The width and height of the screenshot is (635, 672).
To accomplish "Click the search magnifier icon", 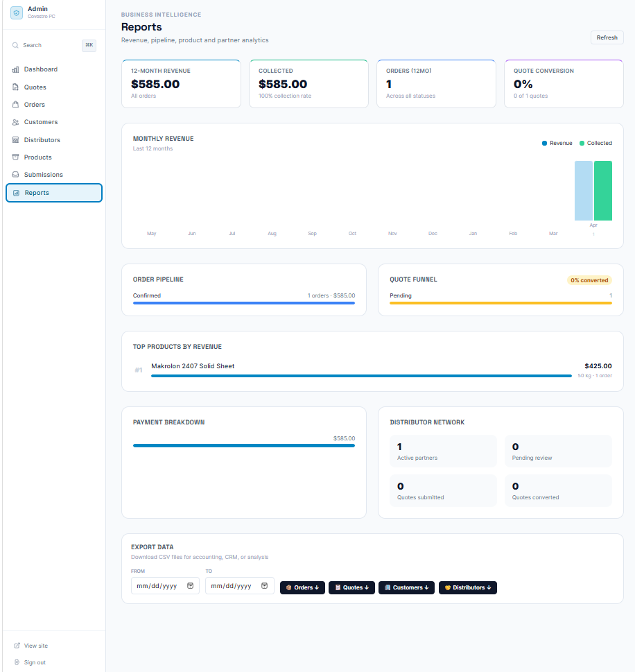I will point(15,45).
